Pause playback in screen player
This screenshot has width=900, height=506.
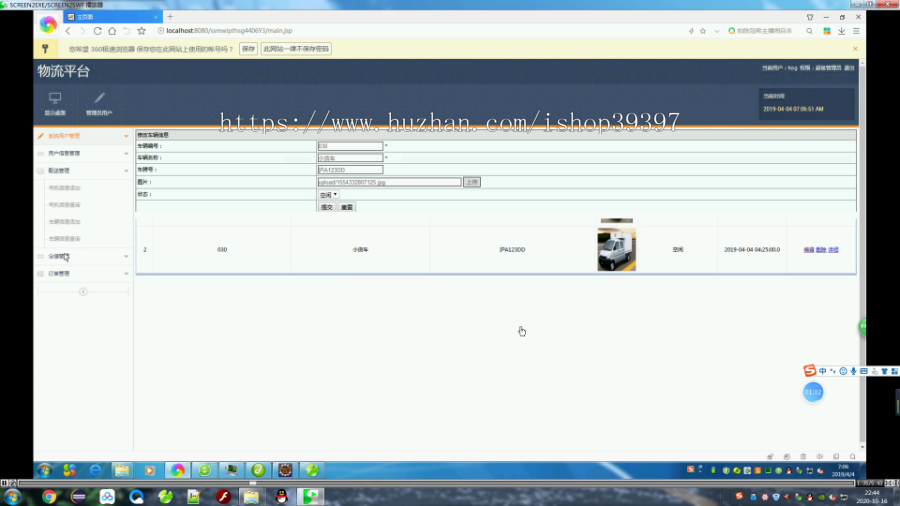[x=4, y=483]
